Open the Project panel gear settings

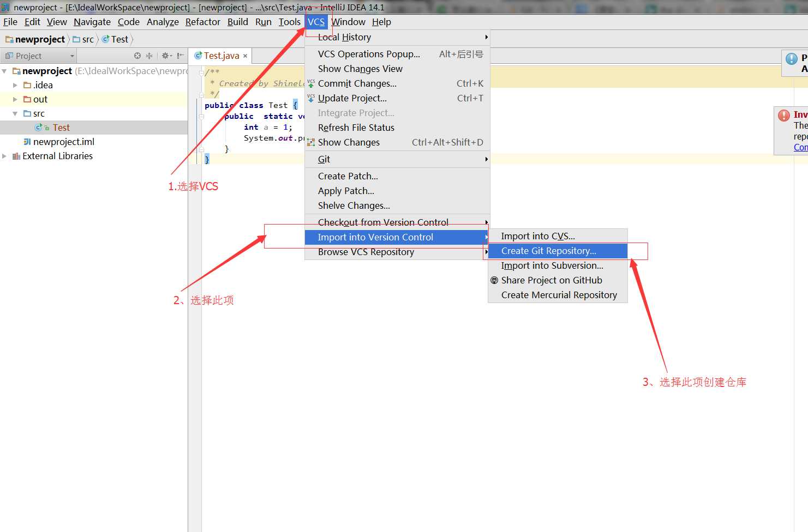coord(166,56)
